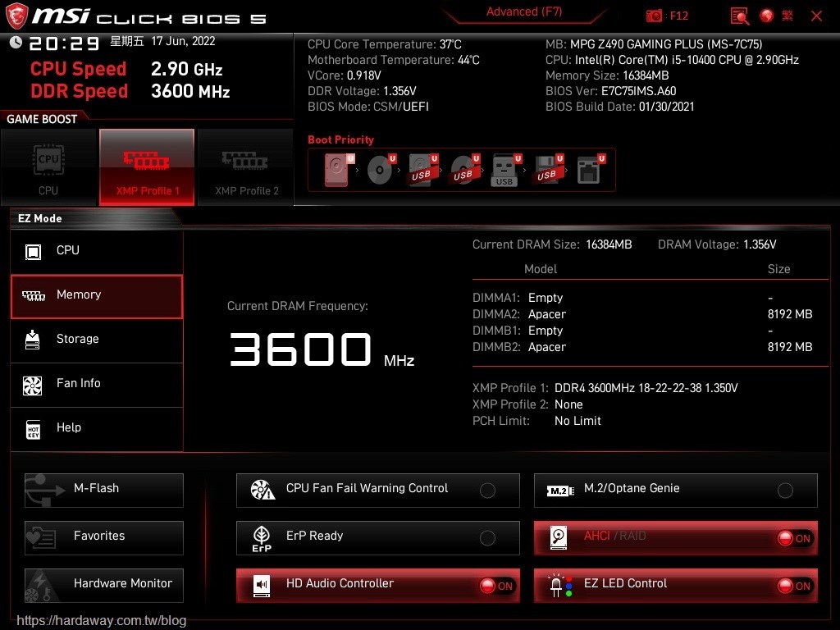The width and height of the screenshot is (840, 630).
Task: Click the clock time 20:29
Action: 64,43
